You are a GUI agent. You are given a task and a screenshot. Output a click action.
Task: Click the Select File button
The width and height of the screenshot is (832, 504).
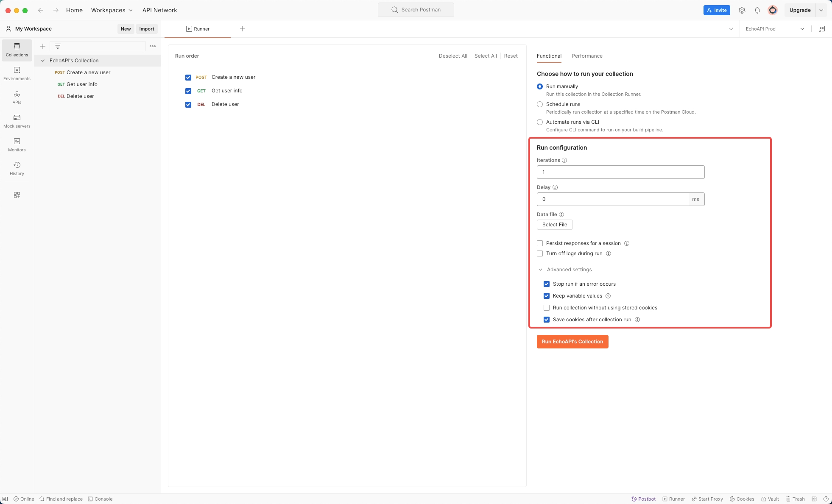[x=555, y=225]
